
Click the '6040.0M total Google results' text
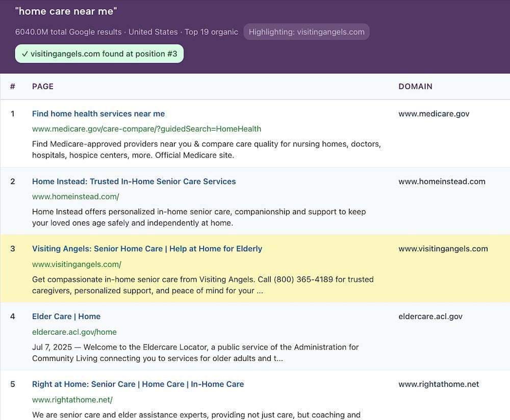coord(68,32)
